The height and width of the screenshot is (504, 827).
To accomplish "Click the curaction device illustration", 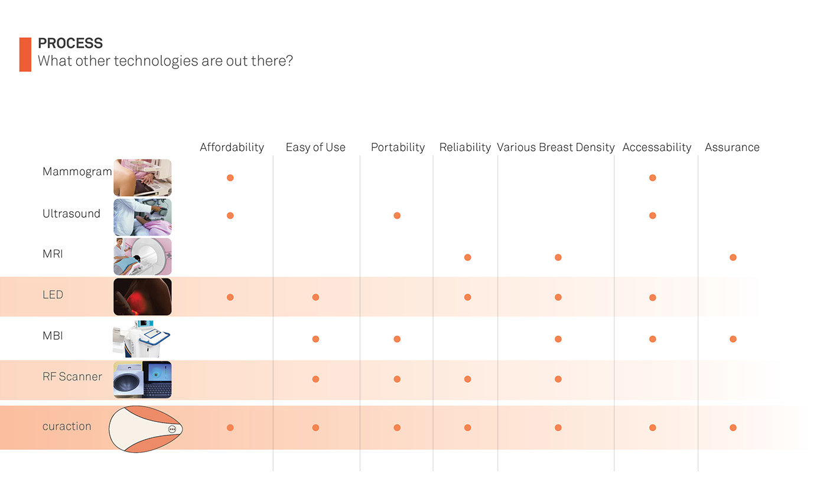I will tap(146, 428).
